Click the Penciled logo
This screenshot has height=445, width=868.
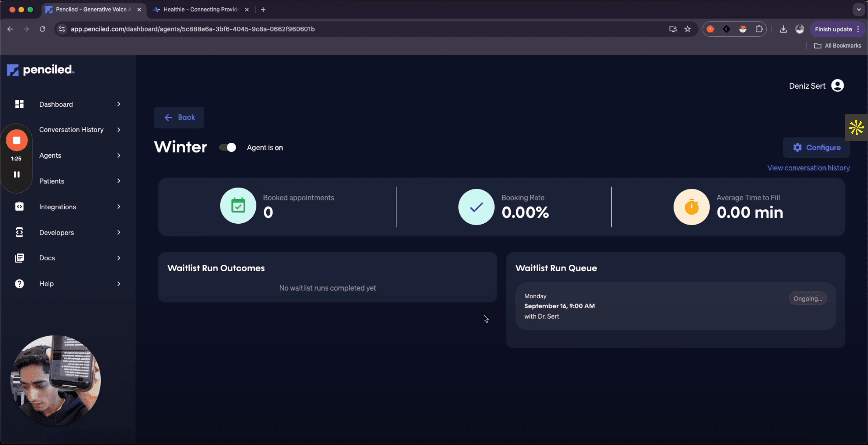40,70
